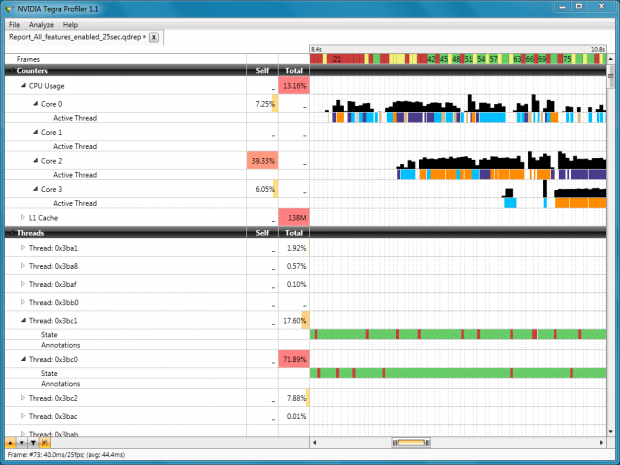Screen dimensions: 620x465
Task: Collapse the Counters section header
Action: point(11,71)
